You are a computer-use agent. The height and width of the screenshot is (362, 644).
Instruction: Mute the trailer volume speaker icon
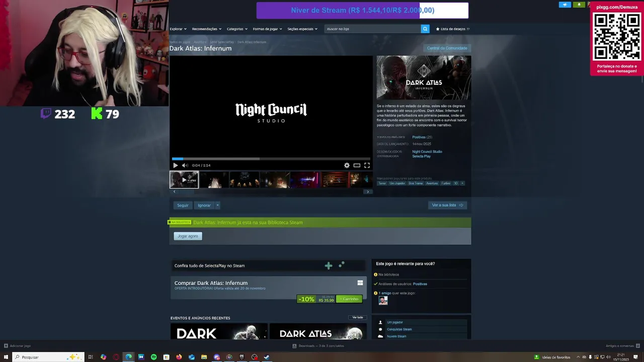(185, 165)
